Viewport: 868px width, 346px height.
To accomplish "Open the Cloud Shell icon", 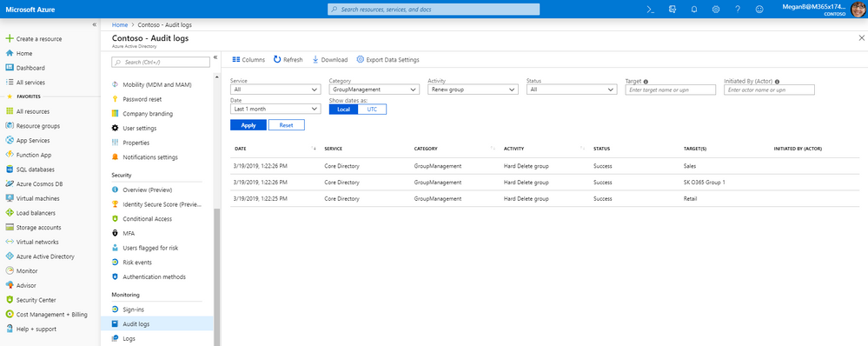I will click(x=651, y=10).
